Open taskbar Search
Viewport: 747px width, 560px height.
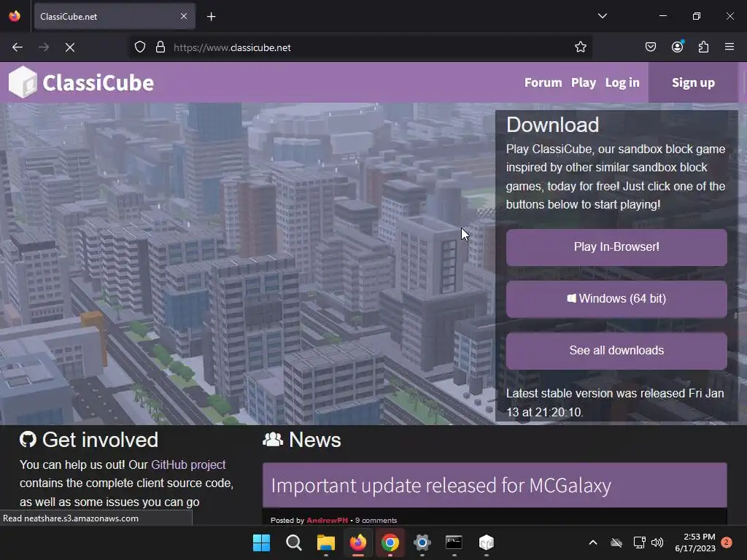pyautogui.click(x=294, y=542)
